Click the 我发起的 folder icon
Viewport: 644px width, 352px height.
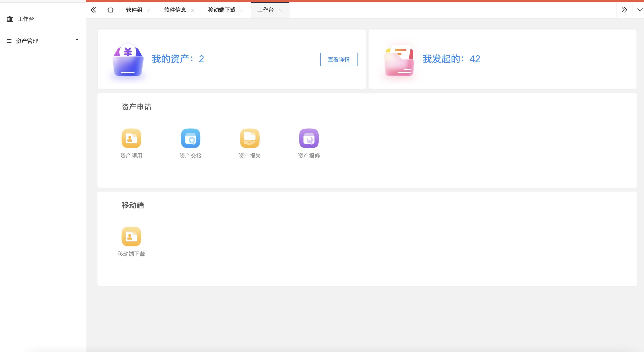[x=399, y=60]
